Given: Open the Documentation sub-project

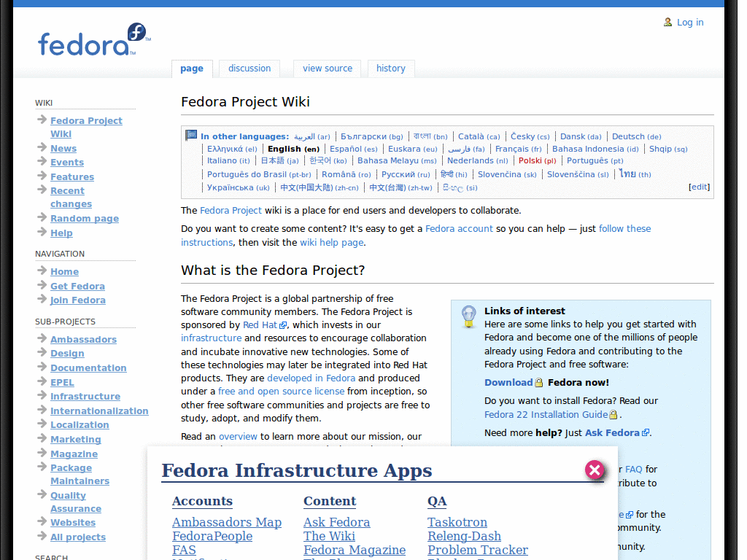Looking at the screenshot, I should pos(88,368).
